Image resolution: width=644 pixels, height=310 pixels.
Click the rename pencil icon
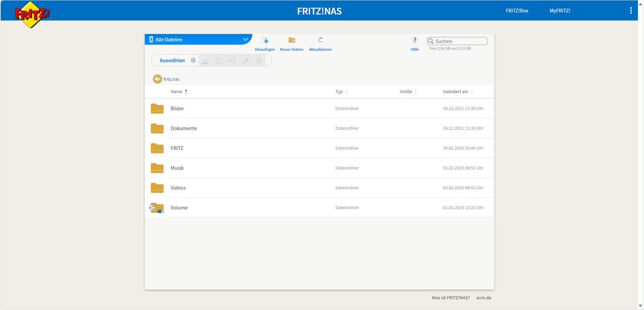pos(246,60)
